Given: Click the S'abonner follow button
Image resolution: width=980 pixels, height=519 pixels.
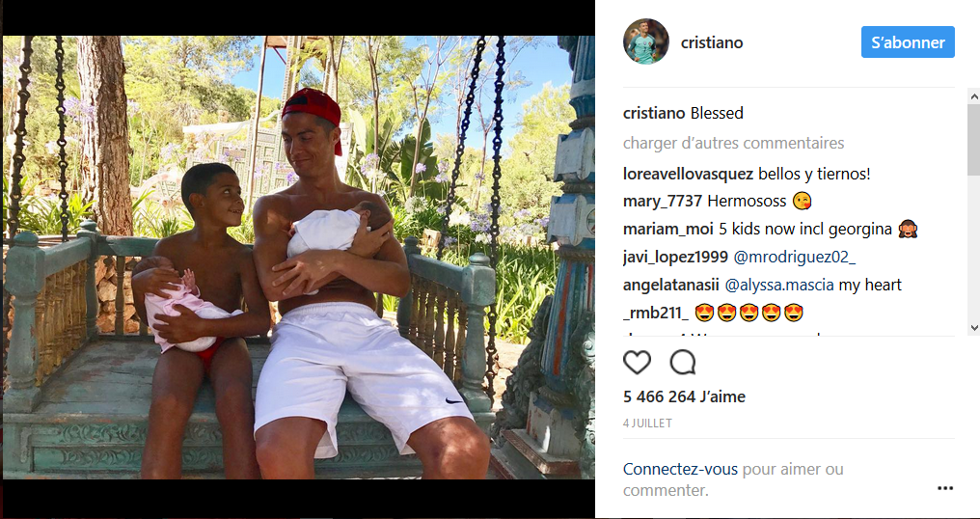Looking at the screenshot, I should [x=908, y=41].
